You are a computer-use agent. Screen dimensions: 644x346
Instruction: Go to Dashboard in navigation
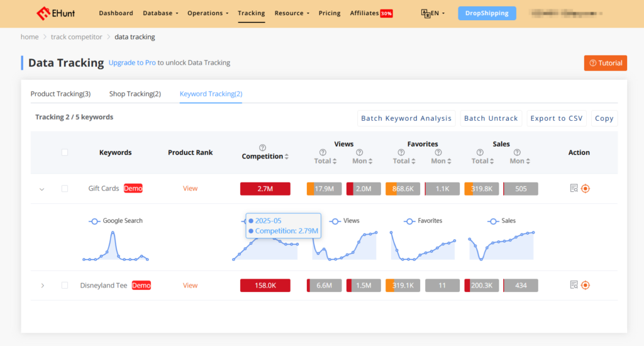tap(116, 13)
